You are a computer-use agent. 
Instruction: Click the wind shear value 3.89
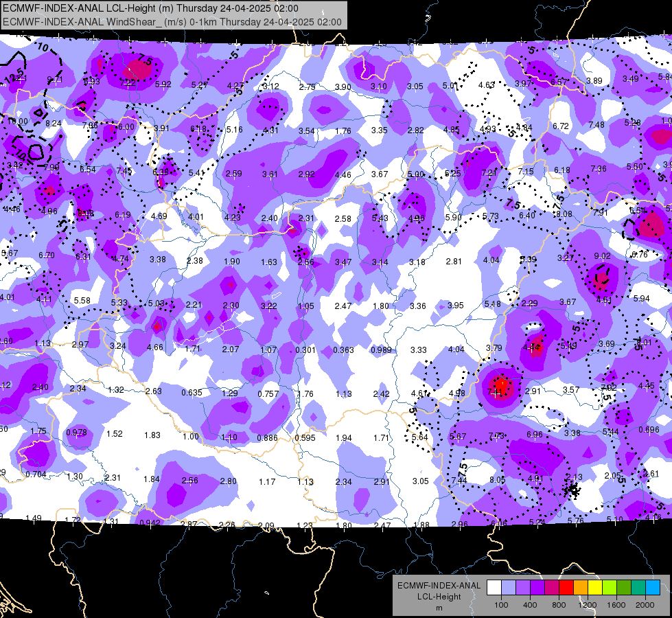click(594, 80)
